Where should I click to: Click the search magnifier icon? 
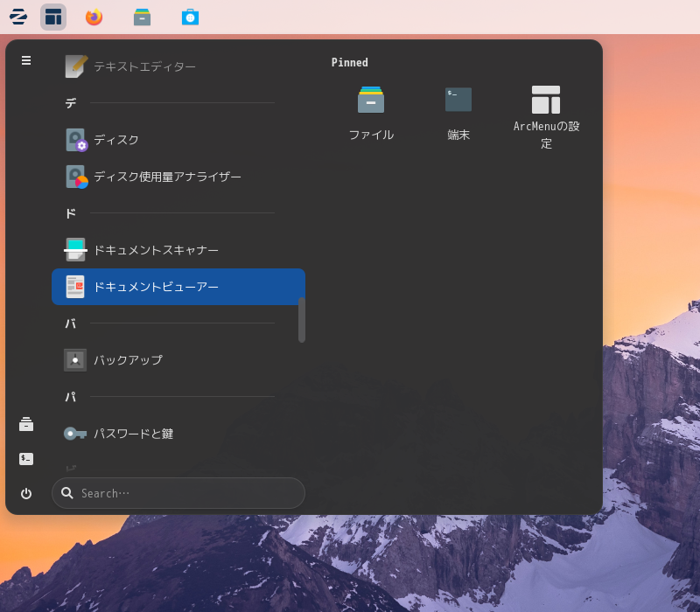point(67,493)
